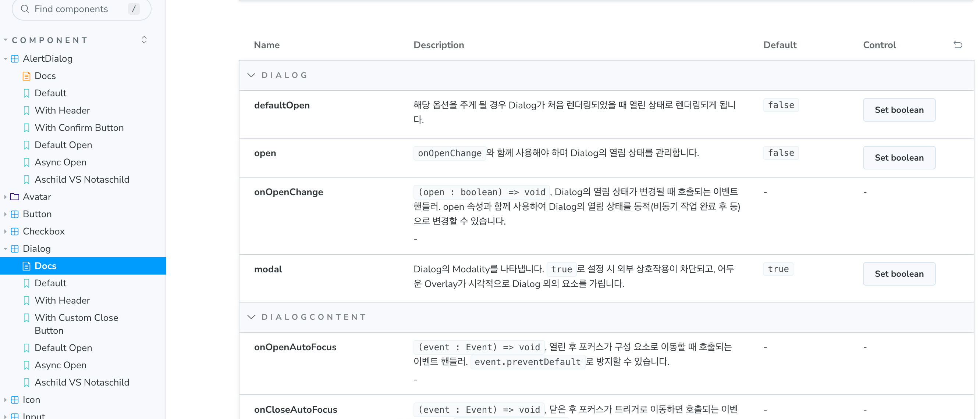Set boolean for modal prop

point(899,274)
